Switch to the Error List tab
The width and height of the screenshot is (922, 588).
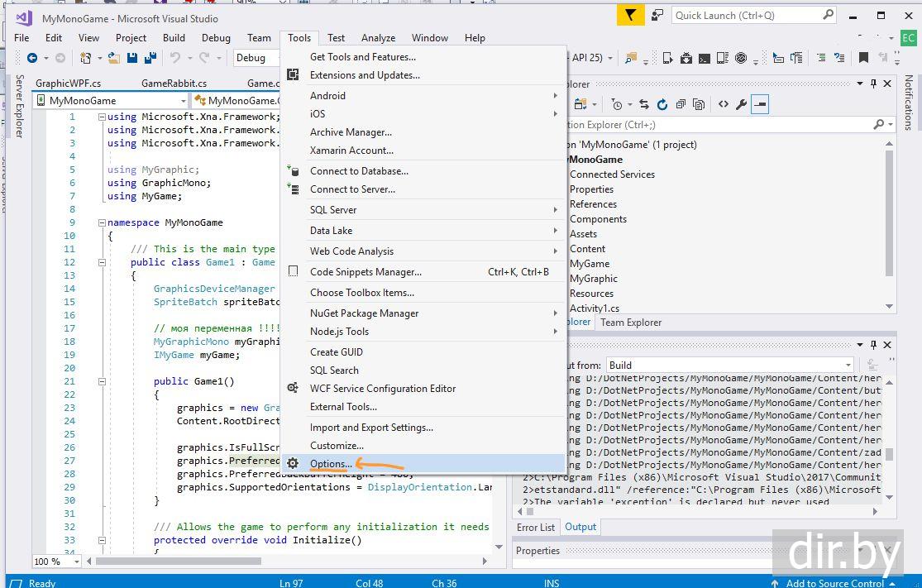click(x=536, y=527)
